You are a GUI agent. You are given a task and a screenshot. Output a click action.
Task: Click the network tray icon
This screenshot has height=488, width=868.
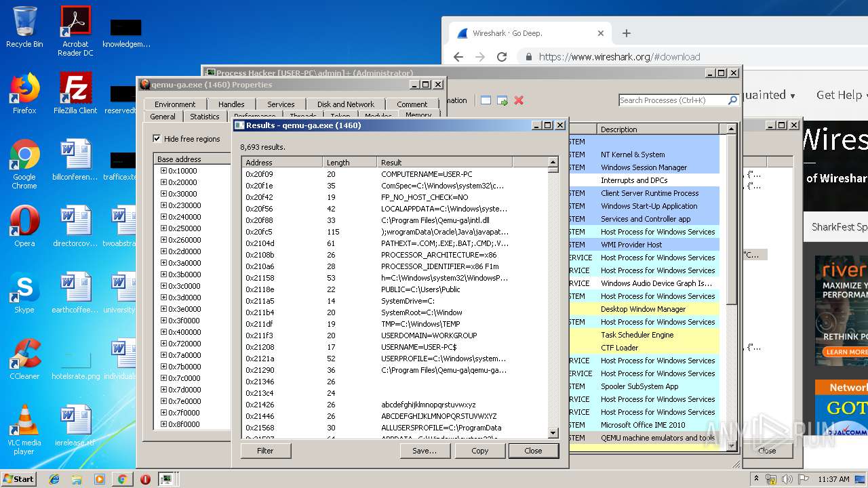(x=771, y=479)
